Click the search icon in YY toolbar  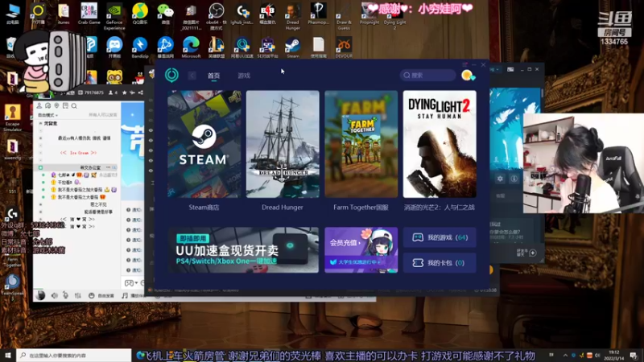pos(74,106)
